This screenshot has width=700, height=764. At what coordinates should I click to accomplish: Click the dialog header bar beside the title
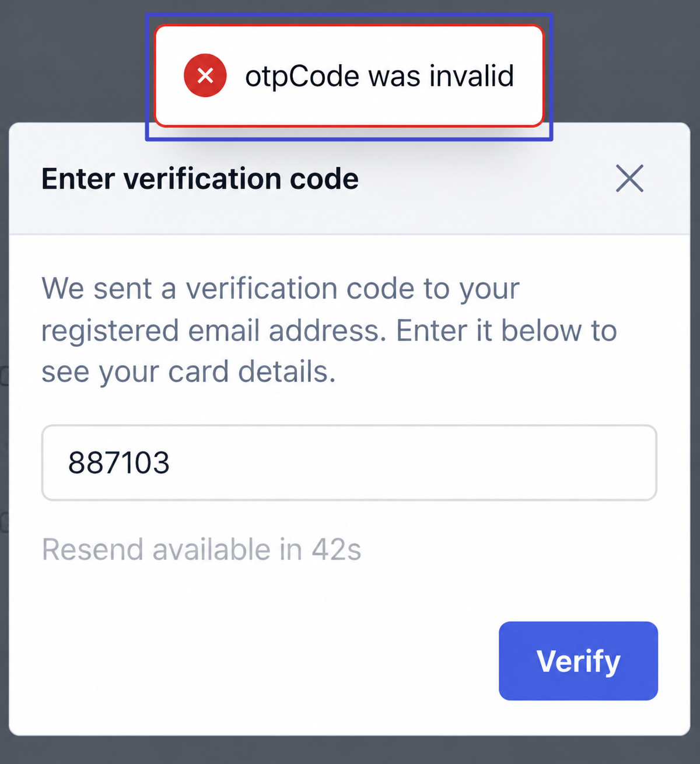[x=484, y=178]
